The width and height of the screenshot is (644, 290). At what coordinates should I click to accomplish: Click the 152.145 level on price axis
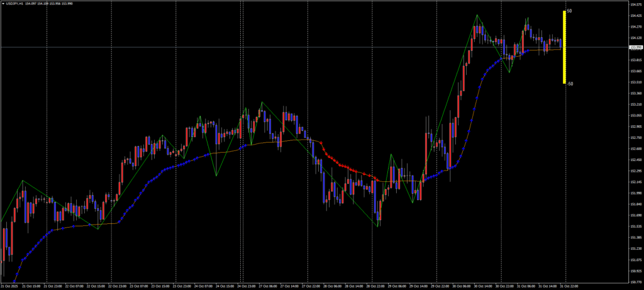coord(636,182)
